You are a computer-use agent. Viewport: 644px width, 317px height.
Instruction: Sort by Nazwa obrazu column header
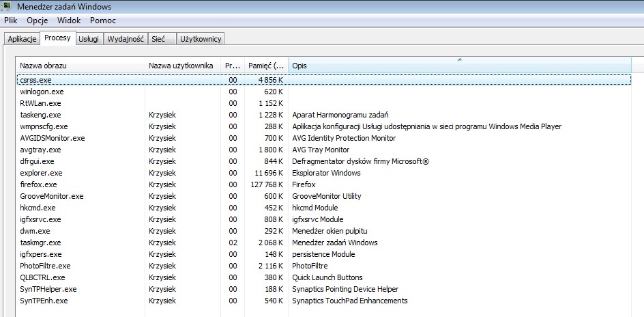[x=80, y=66]
